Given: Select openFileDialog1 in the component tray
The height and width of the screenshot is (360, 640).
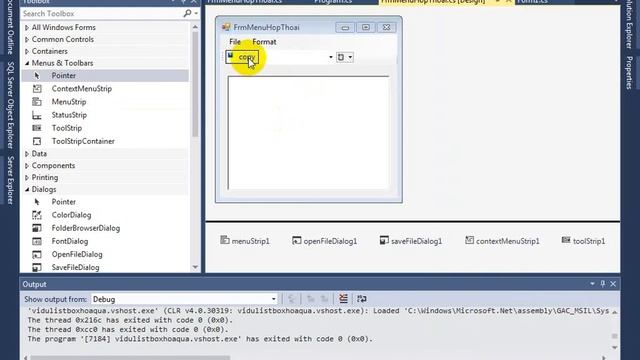Looking at the screenshot, I should coord(324,241).
